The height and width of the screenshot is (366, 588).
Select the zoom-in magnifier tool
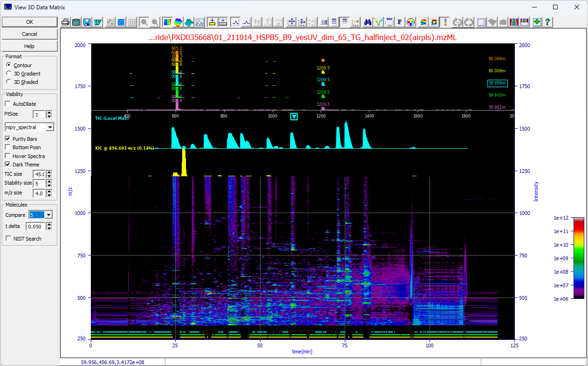click(144, 22)
